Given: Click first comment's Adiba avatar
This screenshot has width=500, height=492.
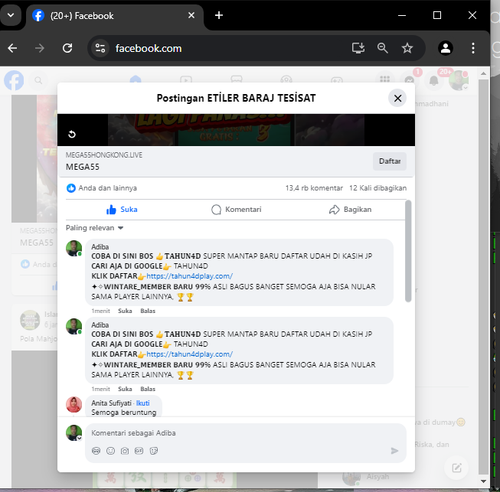Looking at the screenshot, I should [74, 248].
